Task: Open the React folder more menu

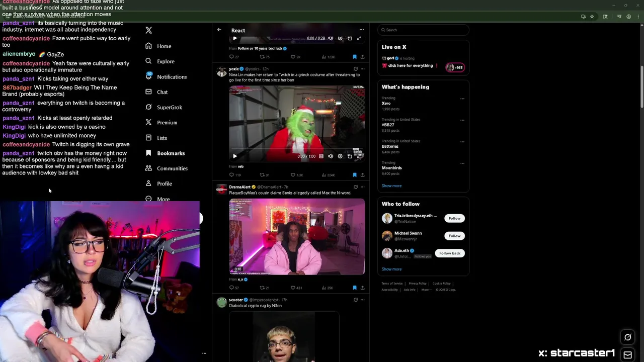Action: coord(361,30)
